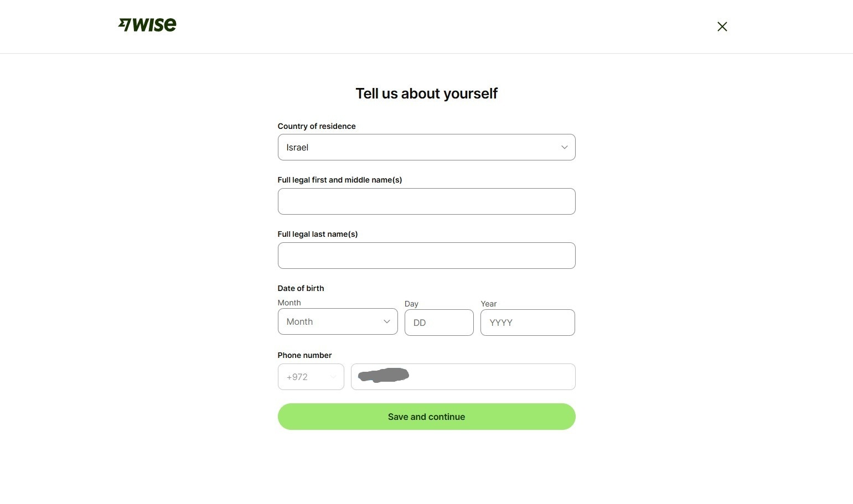Viewport: 853px width, 504px height.
Task: Close the signup form with X
Action: (722, 27)
